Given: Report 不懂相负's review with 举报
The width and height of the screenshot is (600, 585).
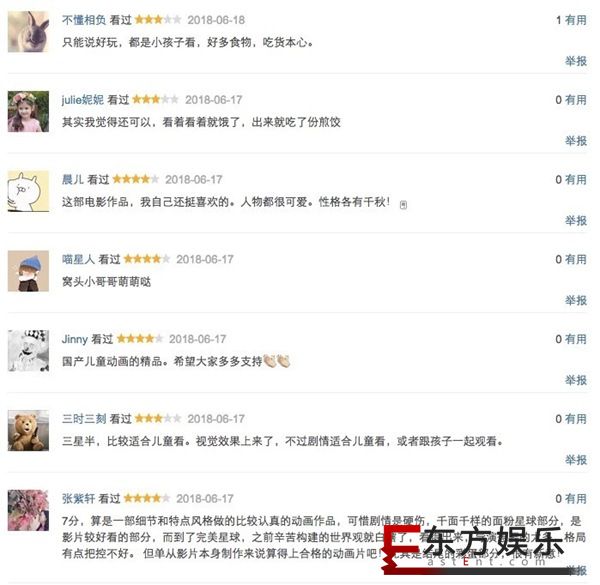Looking at the screenshot, I should (576, 61).
